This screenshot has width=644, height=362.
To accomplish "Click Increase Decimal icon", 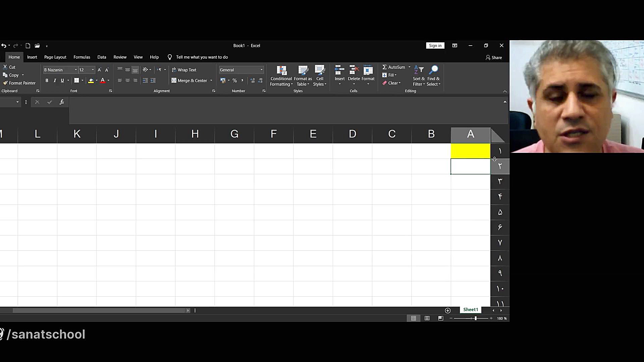I will 253,80.
